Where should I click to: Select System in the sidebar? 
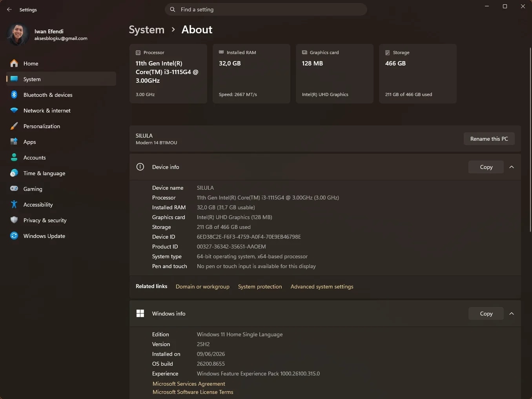click(x=61, y=79)
